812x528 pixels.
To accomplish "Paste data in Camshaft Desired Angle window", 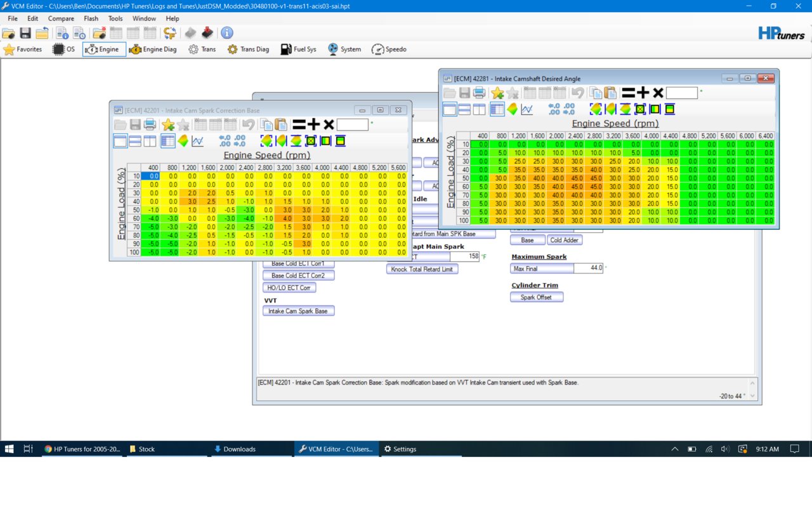I will click(610, 93).
